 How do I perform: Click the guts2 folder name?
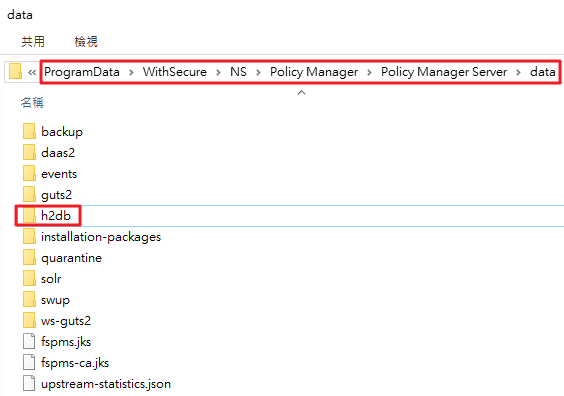pos(56,195)
